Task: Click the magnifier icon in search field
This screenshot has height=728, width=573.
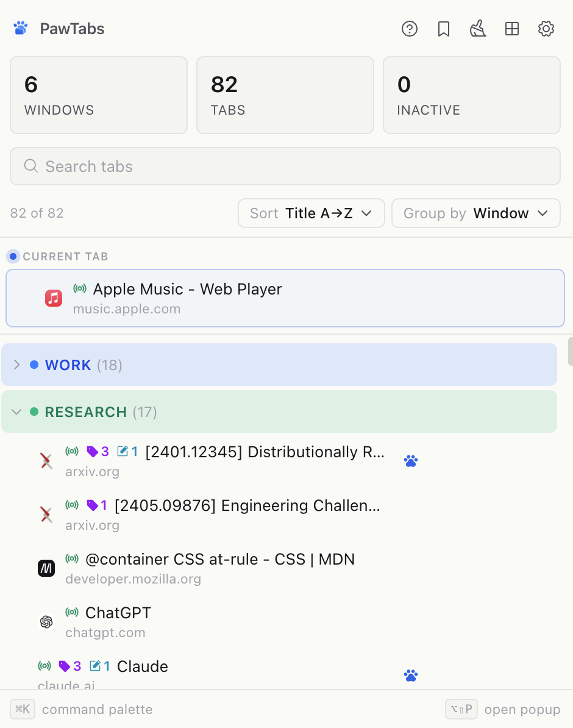Action: pos(30,166)
